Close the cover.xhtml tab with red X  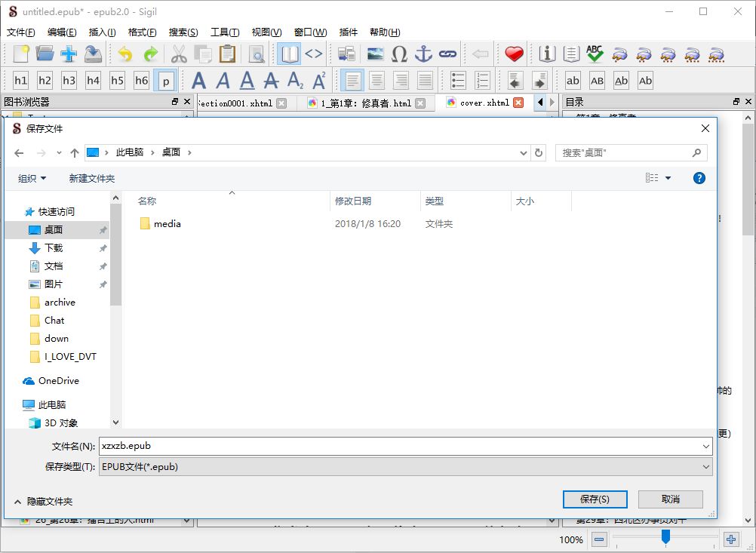pos(518,103)
